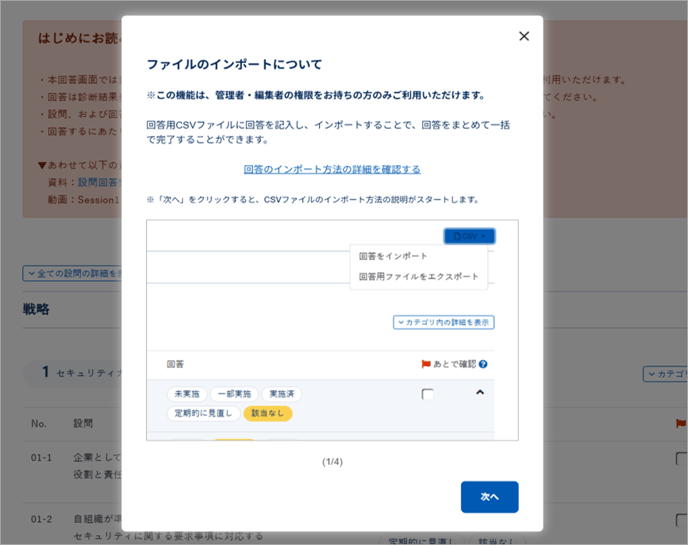
Task: Tick the あとで確認 checkbox in the dialog
Action: pos(428,394)
